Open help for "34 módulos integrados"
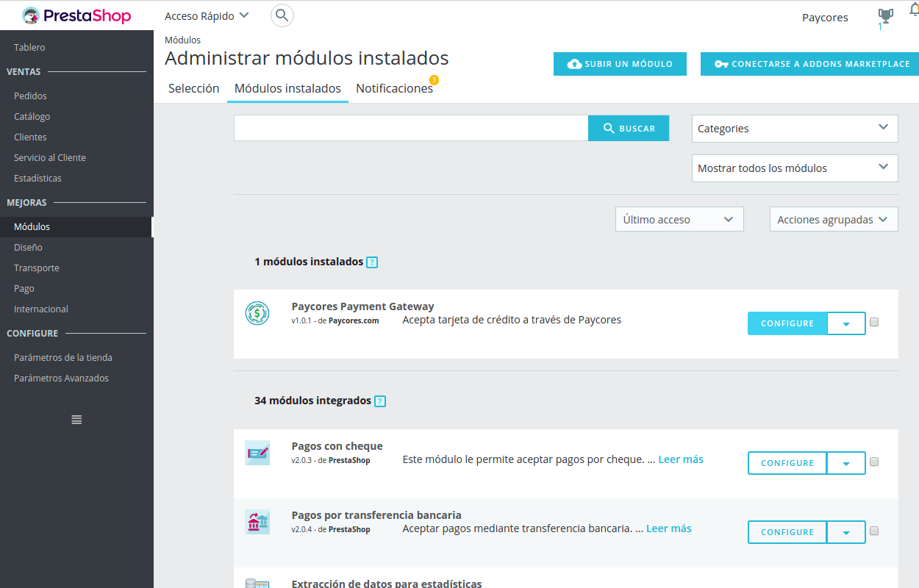This screenshot has height=588, width=919. pos(380,401)
